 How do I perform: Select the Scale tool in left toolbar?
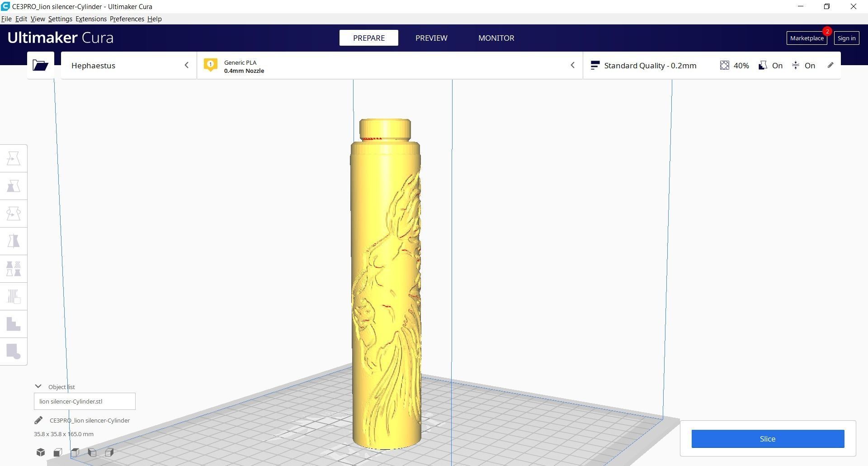(14, 186)
